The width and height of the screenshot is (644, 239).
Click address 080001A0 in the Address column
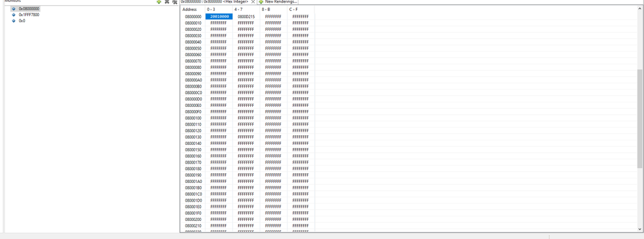[x=193, y=181]
